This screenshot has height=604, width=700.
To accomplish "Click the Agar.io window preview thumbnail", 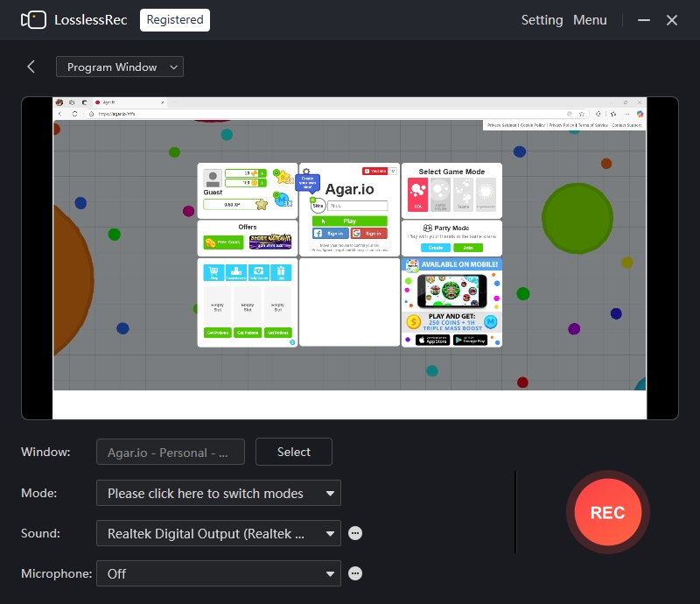I will tap(349, 257).
